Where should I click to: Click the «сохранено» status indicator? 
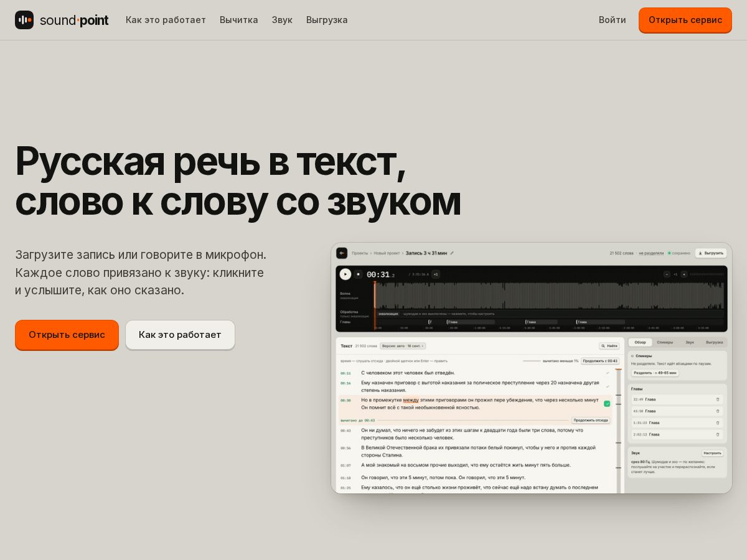pyautogui.click(x=678, y=253)
